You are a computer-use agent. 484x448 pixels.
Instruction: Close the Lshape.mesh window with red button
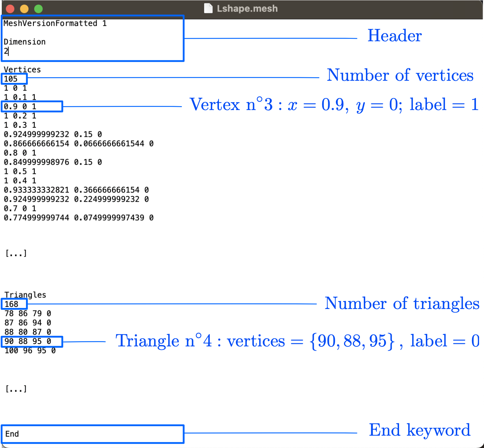coord(10,9)
